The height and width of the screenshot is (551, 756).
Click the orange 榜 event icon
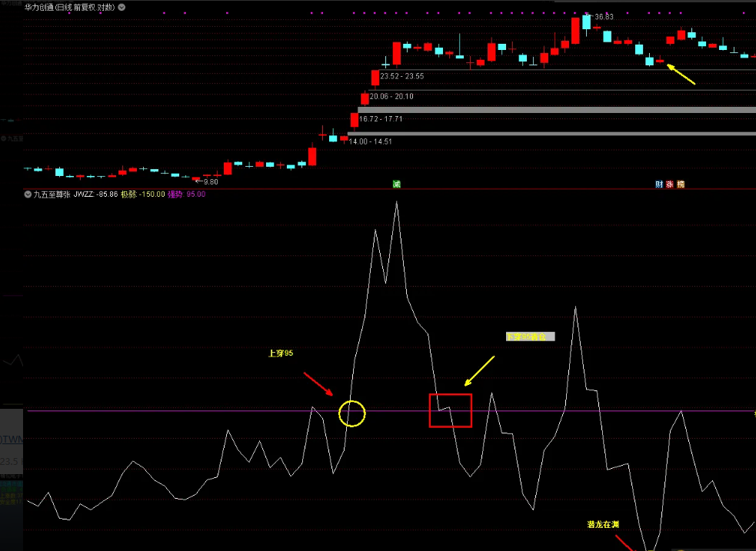coord(681,184)
